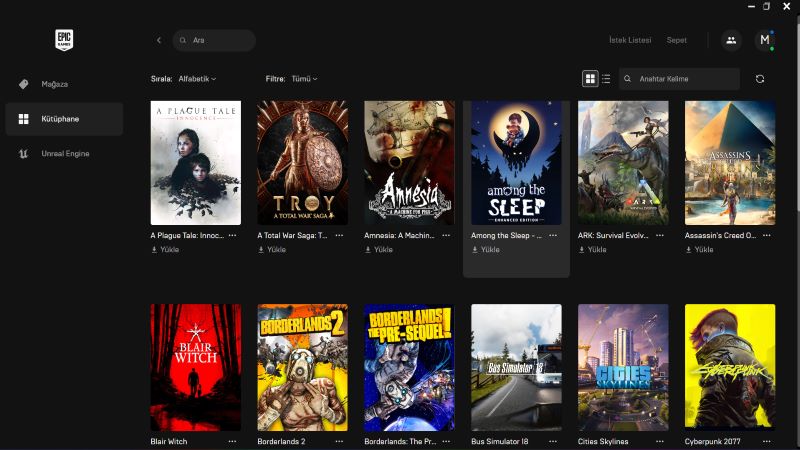Click the Epic Games logo
Viewport: 800px width, 450px height.
pyautogui.click(x=64, y=40)
